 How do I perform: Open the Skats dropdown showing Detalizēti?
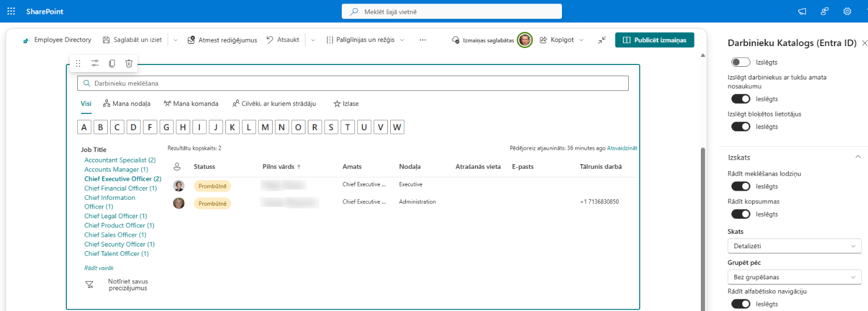(794, 246)
